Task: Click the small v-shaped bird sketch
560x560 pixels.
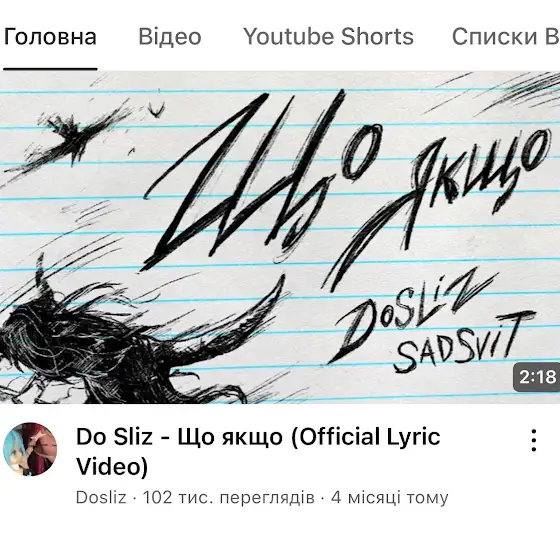Action: (156, 109)
